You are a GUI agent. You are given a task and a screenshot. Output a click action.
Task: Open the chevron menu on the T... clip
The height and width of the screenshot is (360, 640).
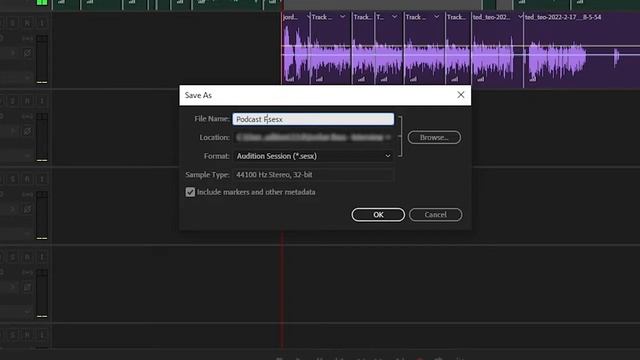point(394,17)
